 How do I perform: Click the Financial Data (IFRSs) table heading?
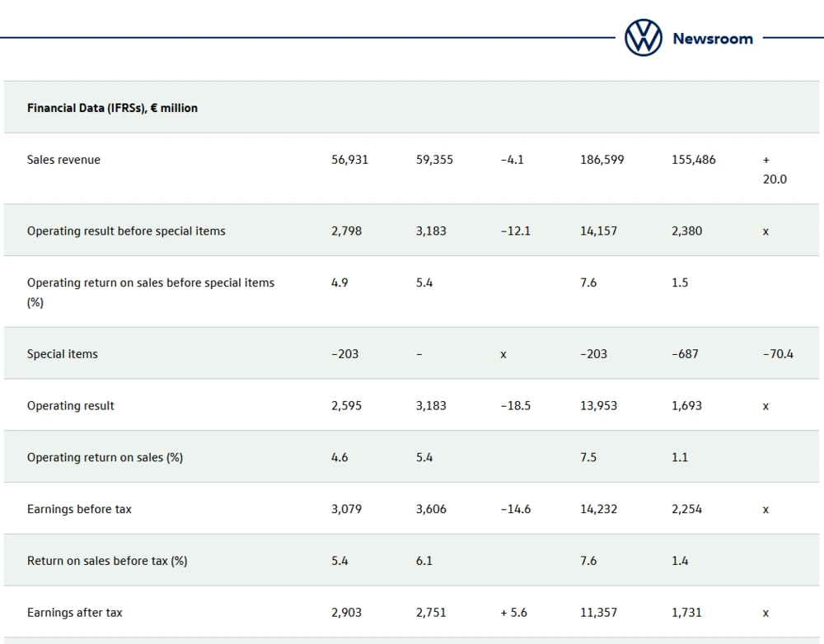pyautogui.click(x=112, y=108)
